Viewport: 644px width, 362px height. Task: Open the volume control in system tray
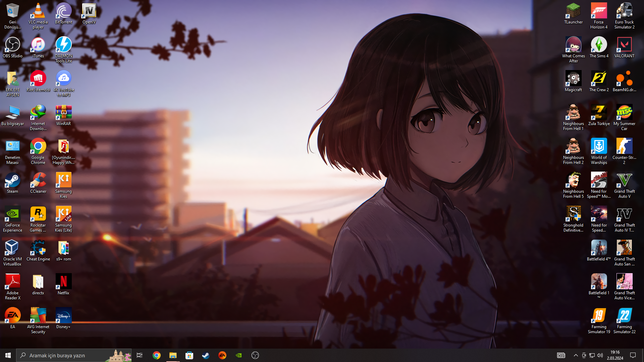[x=600, y=355]
